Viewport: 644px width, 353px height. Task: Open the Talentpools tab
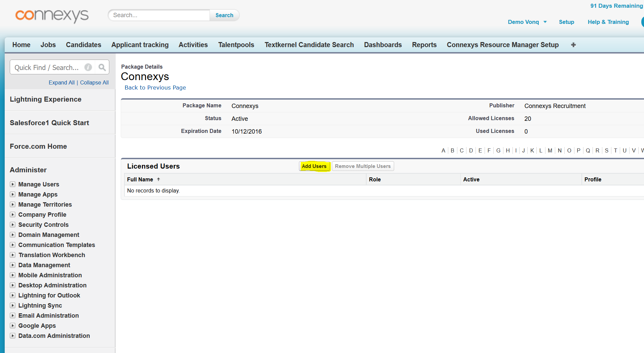coord(236,45)
